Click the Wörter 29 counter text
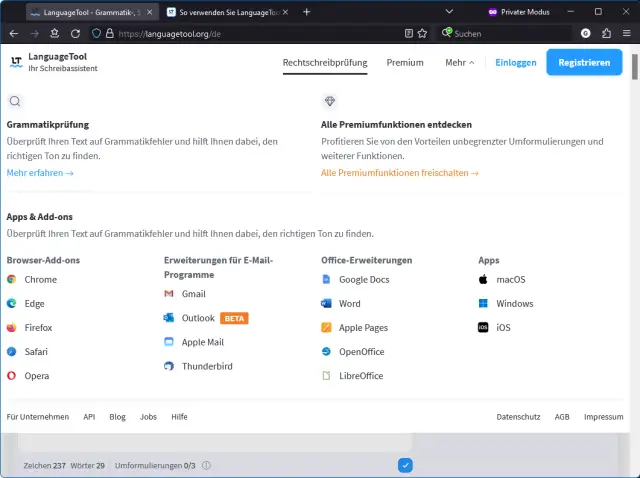Viewport: 640px width, 478px height. click(87, 465)
